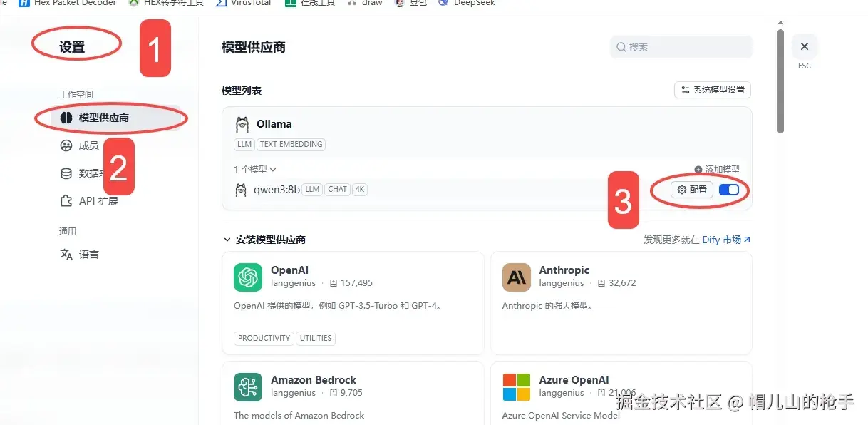Click the plugin icon beside API 扩展
Viewport: 868px width, 425px height.
[66, 201]
